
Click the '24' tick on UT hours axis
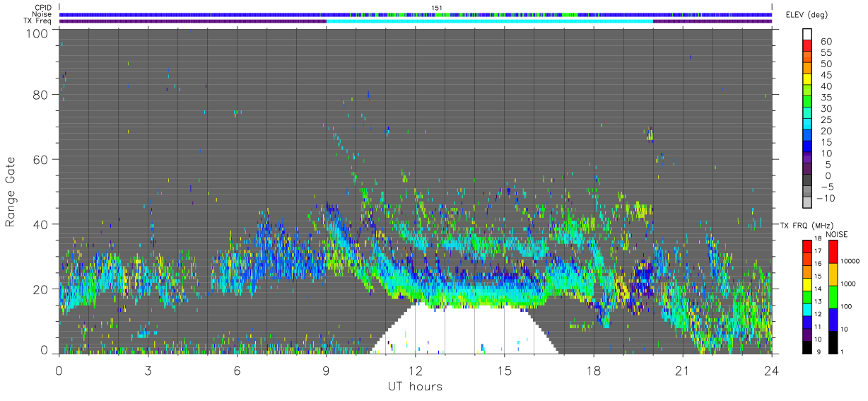771,371
